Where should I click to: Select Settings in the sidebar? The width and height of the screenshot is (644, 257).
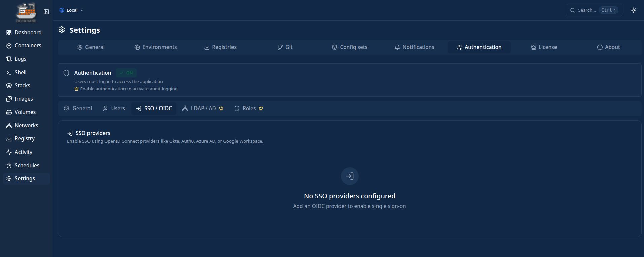(x=27, y=179)
